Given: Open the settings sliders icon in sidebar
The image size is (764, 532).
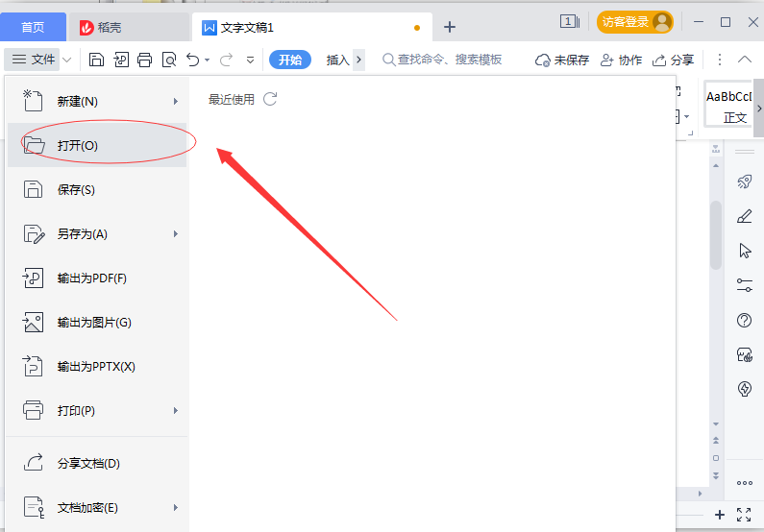Looking at the screenshot, I should coord(744,285).
